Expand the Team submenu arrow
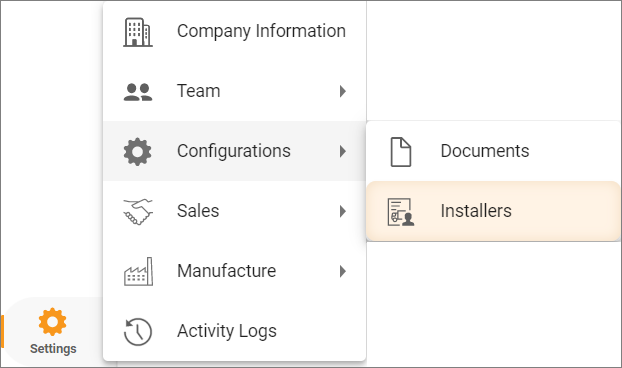This screenshot has height=368, width=622. pos(343,91)
